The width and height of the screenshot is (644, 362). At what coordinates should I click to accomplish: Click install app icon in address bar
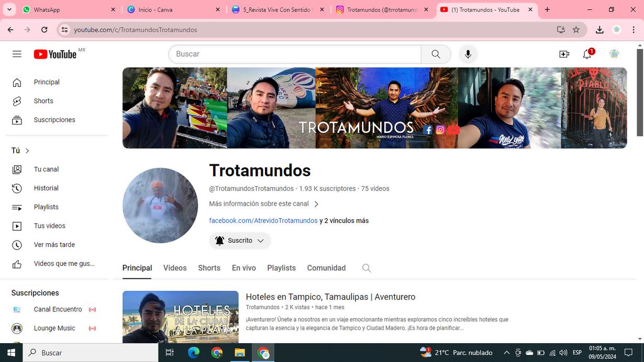pos(561,30)
